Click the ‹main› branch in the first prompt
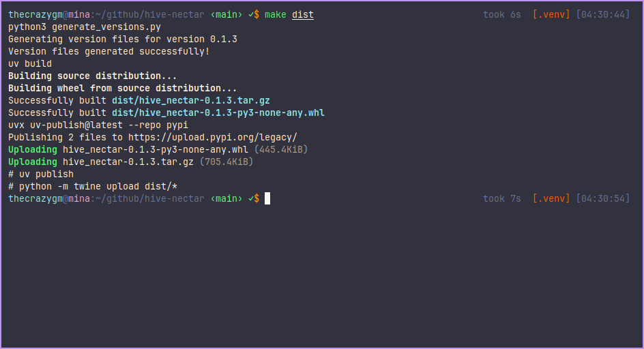The width and height of the screenshot is (644, 349). [x=226, y=14]
